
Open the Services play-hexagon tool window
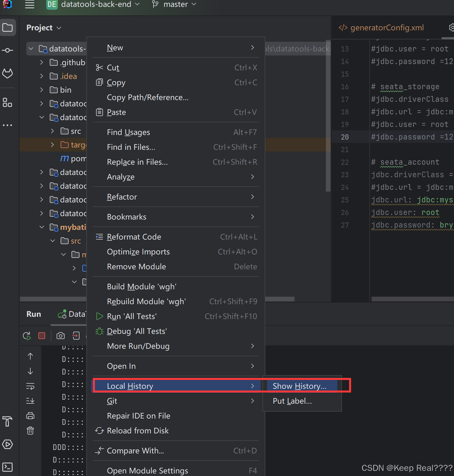(x=7, y=444)
